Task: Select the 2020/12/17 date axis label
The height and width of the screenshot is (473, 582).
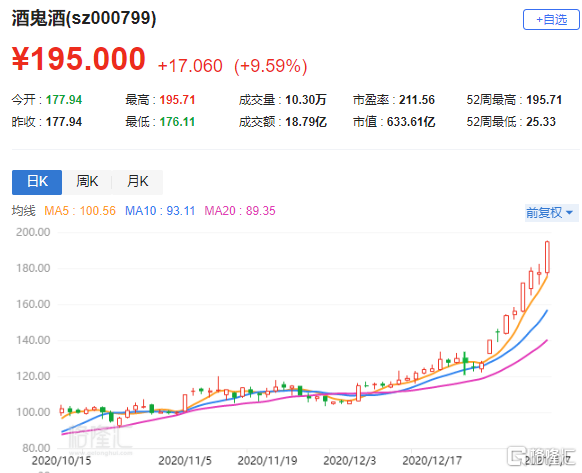Action: pos(432,461)
